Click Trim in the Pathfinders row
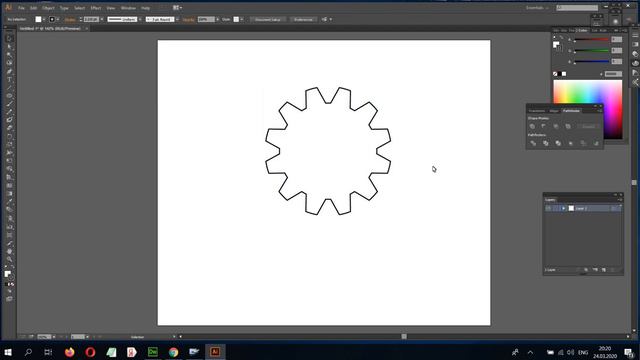The width and height of the screenshot is (640, 360). [546, 143]
